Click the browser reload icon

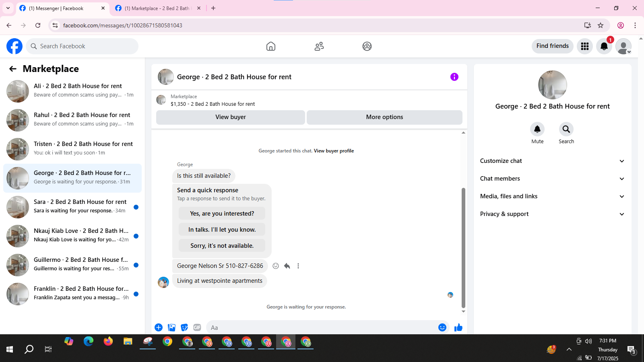coord(38,25)
